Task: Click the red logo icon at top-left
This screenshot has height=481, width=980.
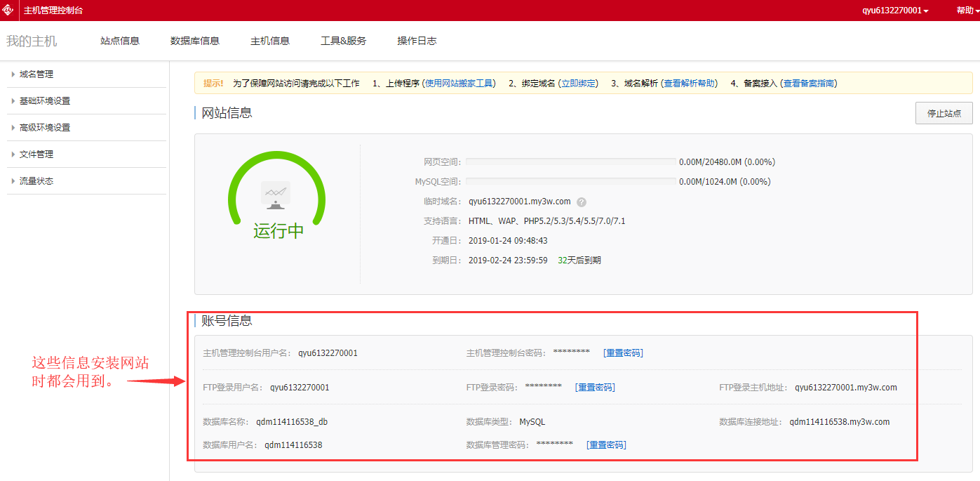Action: pyautogui.click(x=8, y=11)
